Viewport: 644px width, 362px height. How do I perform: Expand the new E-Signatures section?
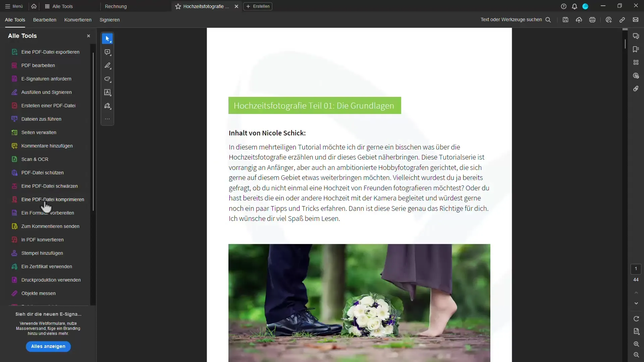48,346
